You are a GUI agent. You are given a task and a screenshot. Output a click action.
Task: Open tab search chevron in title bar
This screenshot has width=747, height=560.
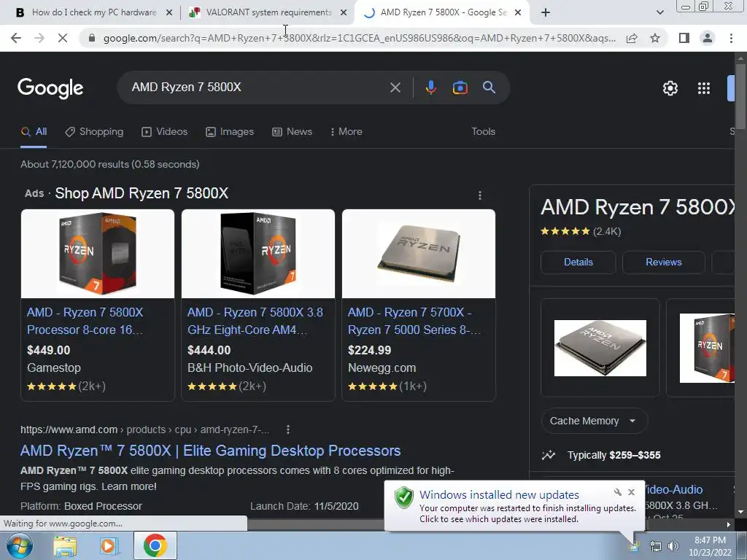pos(659,12)
